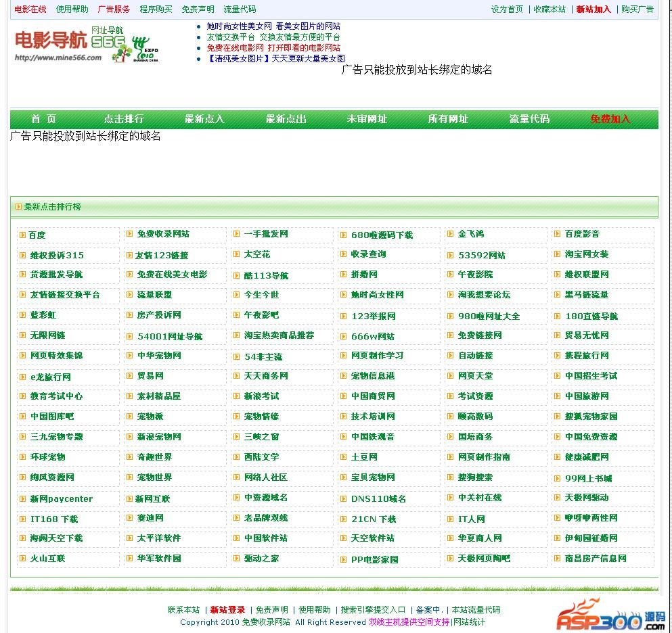Open the 程序购买 top link
The image size is (672, 633).
coord(156,9)
